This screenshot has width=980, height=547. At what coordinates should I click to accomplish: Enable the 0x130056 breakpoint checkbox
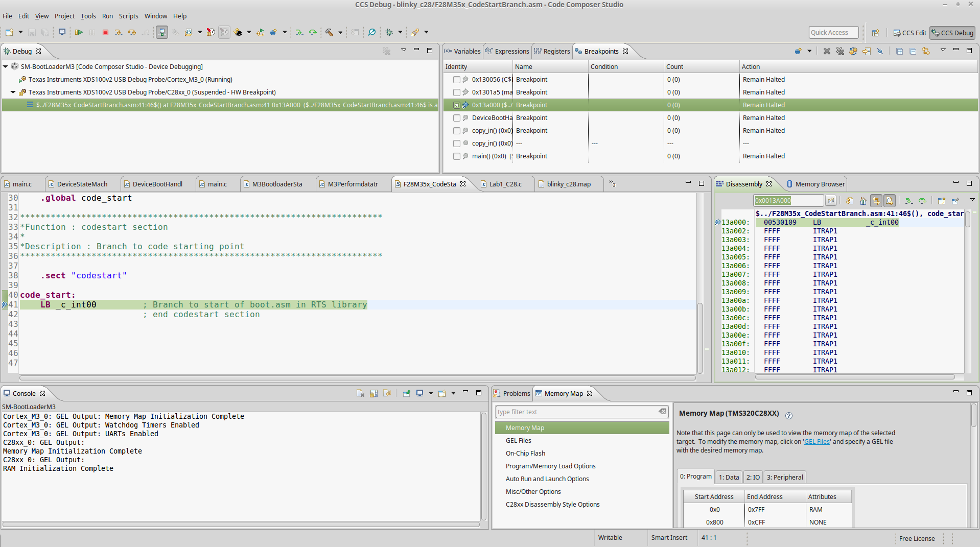[x=457, y=80]
